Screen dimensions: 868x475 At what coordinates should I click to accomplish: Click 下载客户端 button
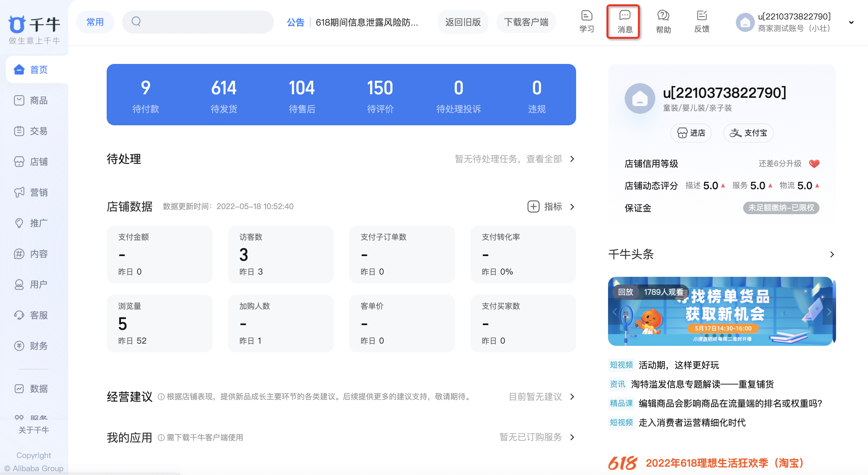tap(526, 22)
